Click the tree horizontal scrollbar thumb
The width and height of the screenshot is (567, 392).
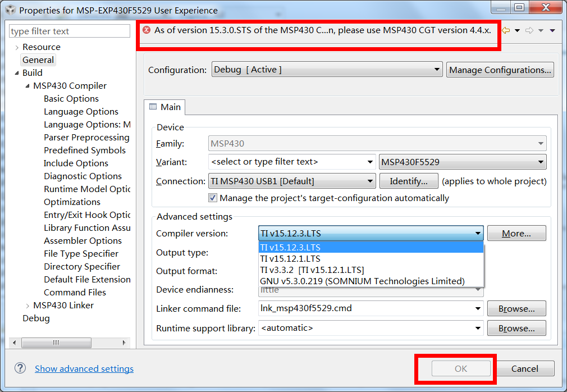[x=56, y=343]
